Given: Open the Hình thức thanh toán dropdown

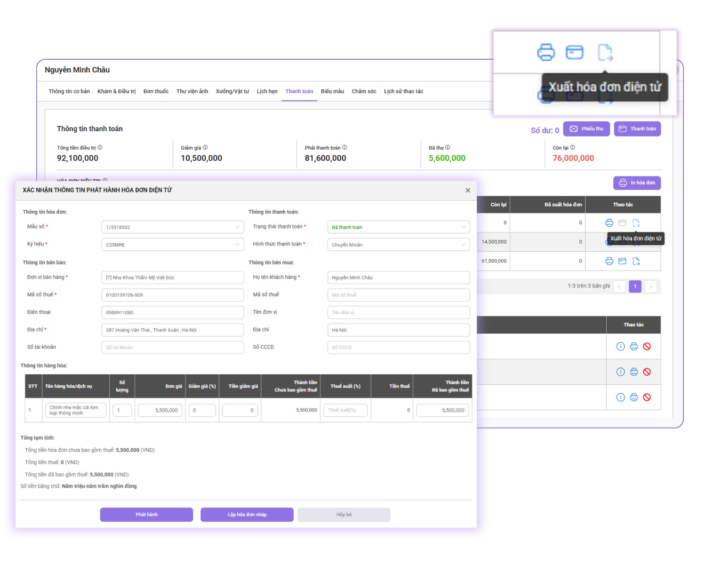Looking at the screenshot, I should pyautogui.click(x=398, y=245).
